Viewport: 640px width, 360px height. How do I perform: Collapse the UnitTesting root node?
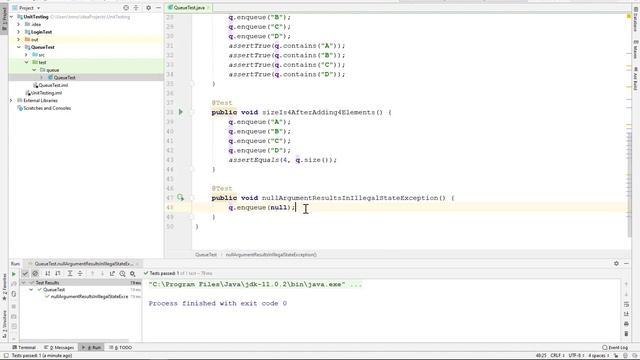coord(11,17)
